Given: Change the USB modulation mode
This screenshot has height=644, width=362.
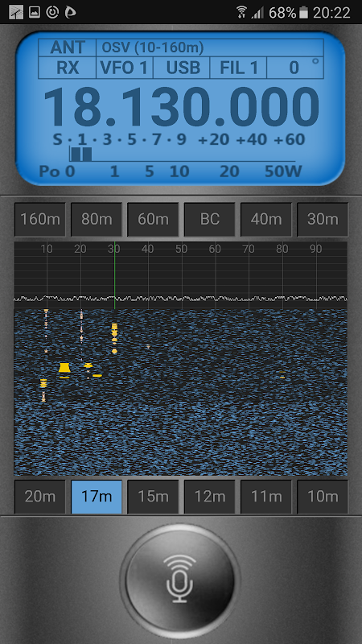Looking at the screenshot, I should pos(182,68).
